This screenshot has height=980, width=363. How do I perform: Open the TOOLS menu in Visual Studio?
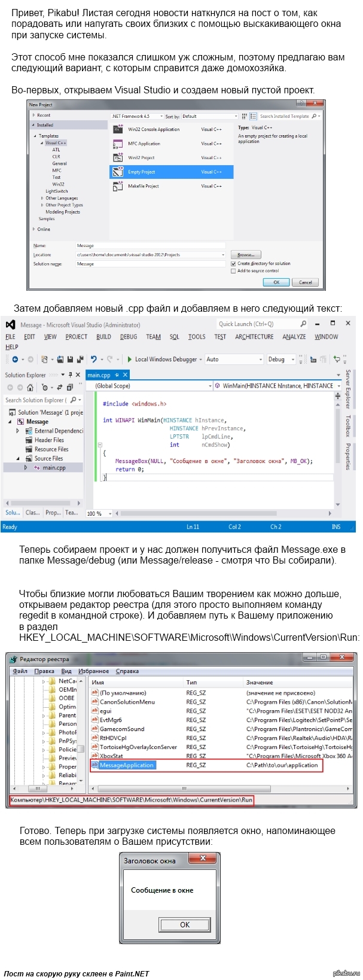coord(197,337)
